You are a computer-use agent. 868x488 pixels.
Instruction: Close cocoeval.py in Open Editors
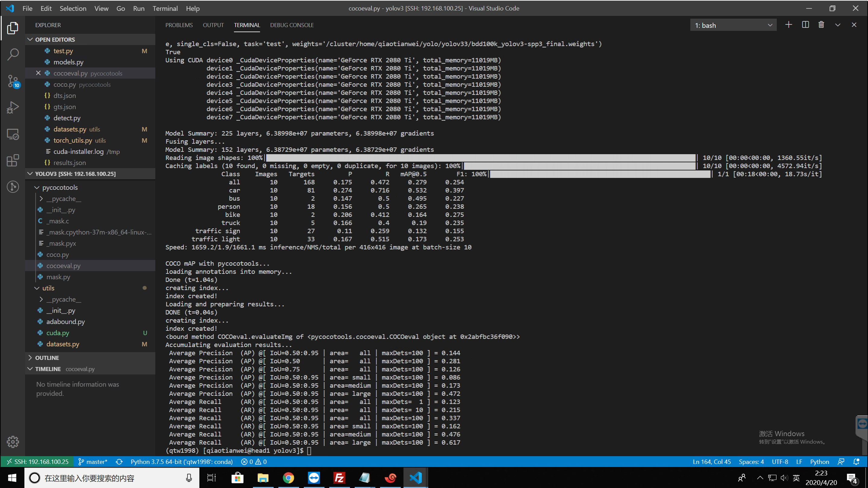[38, 73]
